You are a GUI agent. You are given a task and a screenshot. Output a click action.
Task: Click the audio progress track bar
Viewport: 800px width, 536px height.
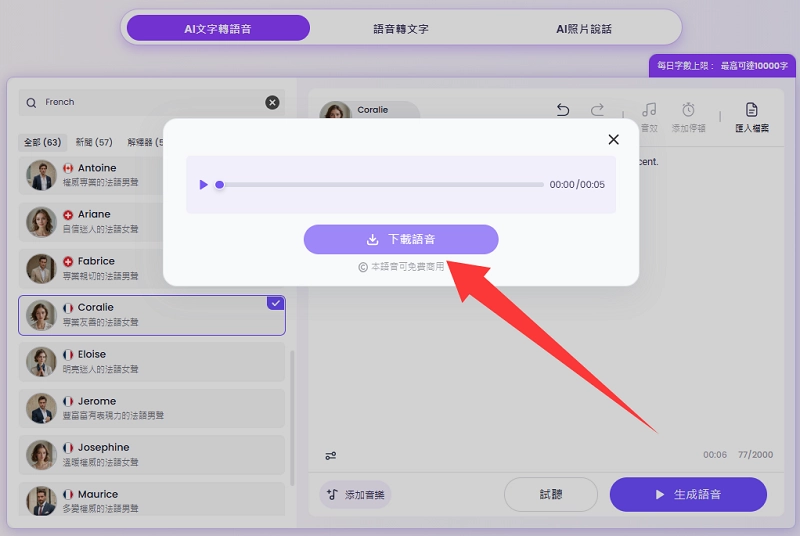381,185
